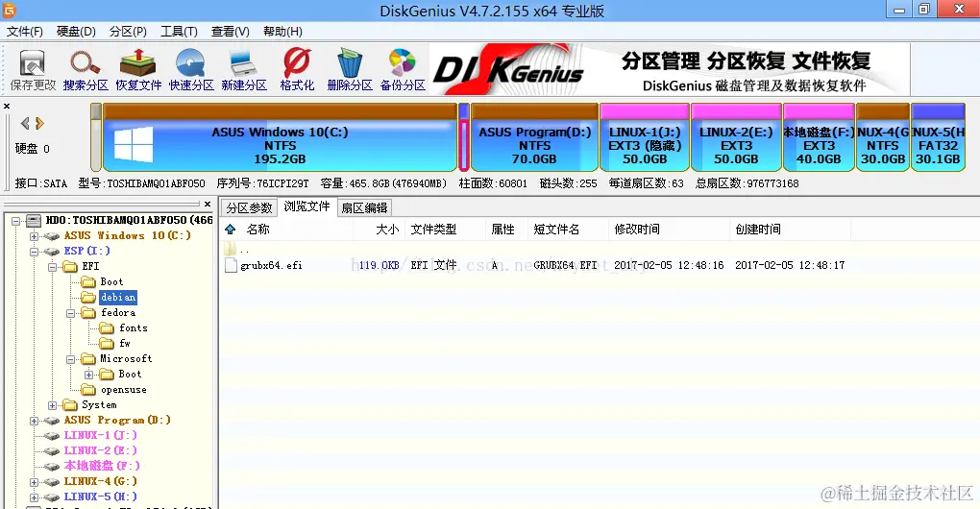
Task: Collapse the EFI folder node
Action: click(53, 267)
